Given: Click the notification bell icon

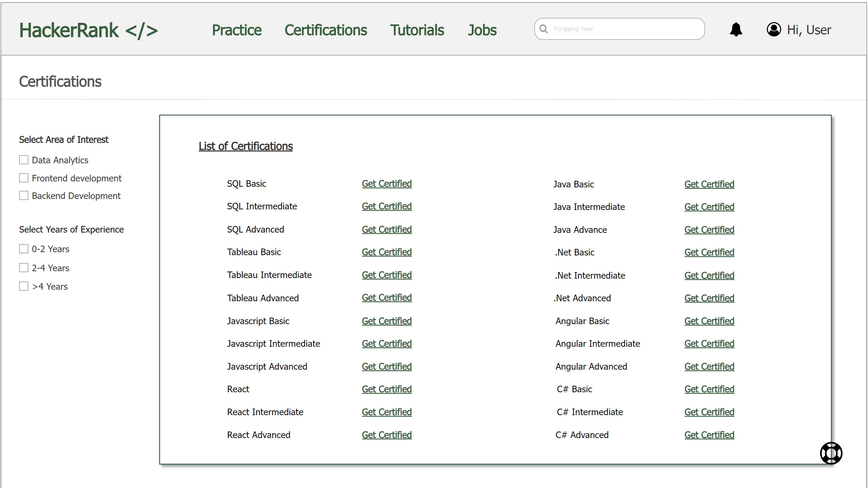Looking at the screenshot, I should [x=736, y=29].
